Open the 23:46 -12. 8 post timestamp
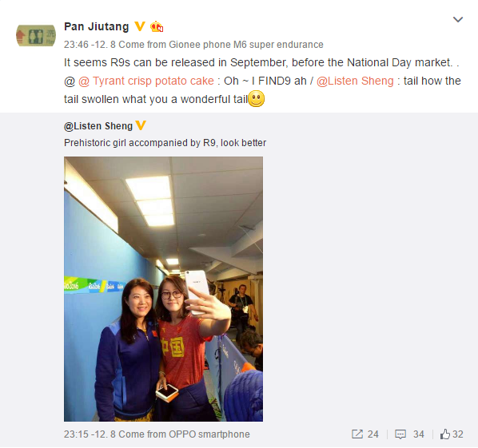478x448 pixels. (90, 45)
